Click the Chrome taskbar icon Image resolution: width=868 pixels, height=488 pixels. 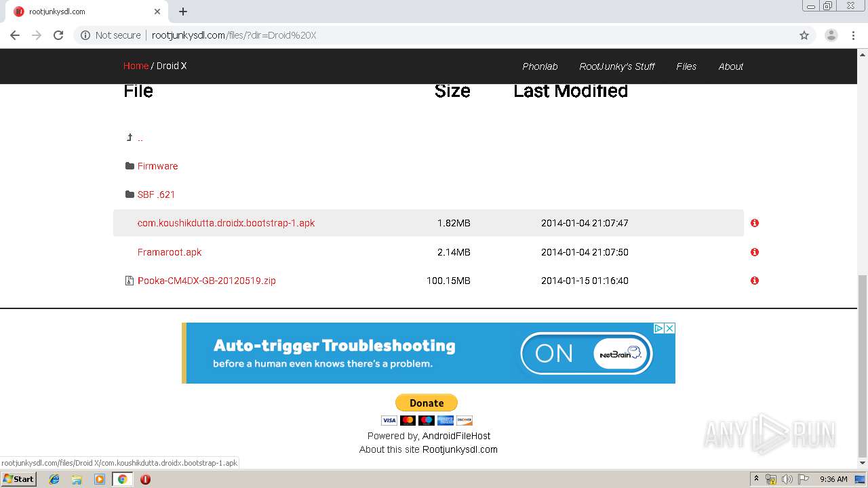(122, 479)
